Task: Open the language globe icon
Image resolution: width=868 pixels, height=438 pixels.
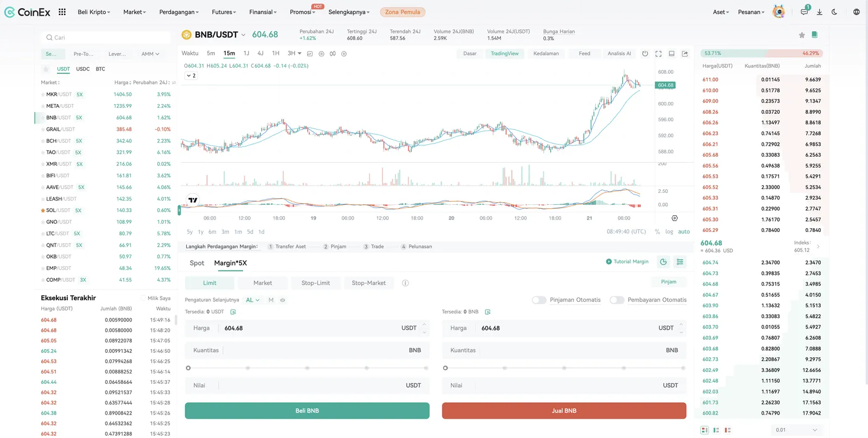Action: click(857, 12)
